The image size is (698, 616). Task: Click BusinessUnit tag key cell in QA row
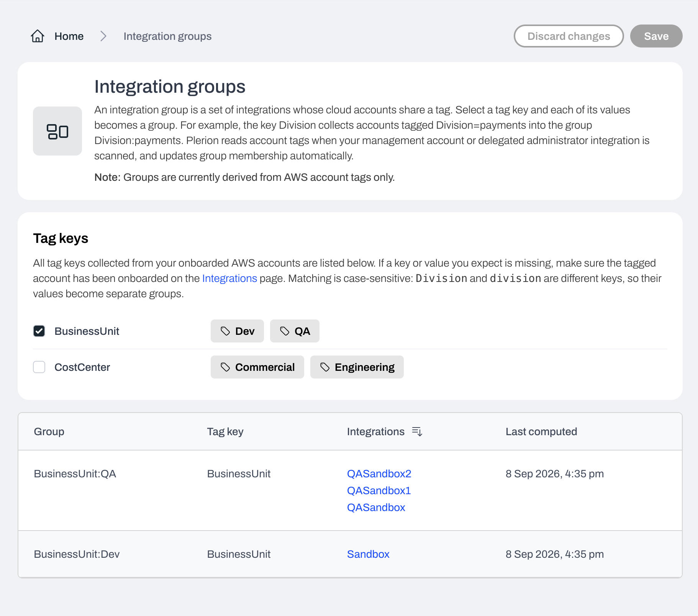tap(239, 473)
